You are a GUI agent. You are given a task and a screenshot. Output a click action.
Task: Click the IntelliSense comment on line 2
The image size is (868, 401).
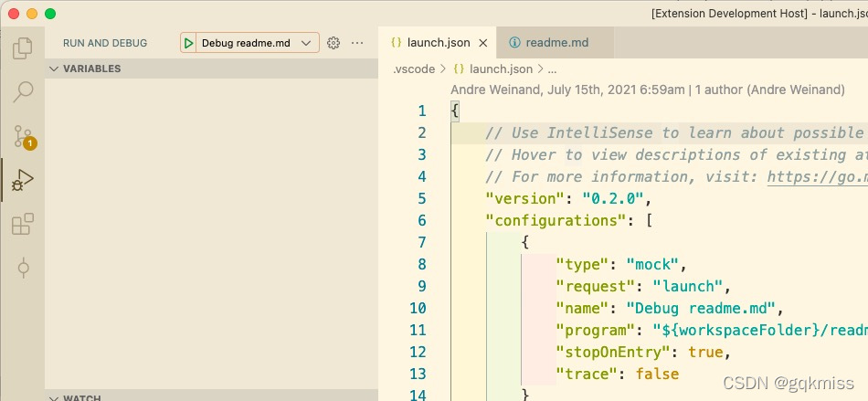[x=676, y=132]
